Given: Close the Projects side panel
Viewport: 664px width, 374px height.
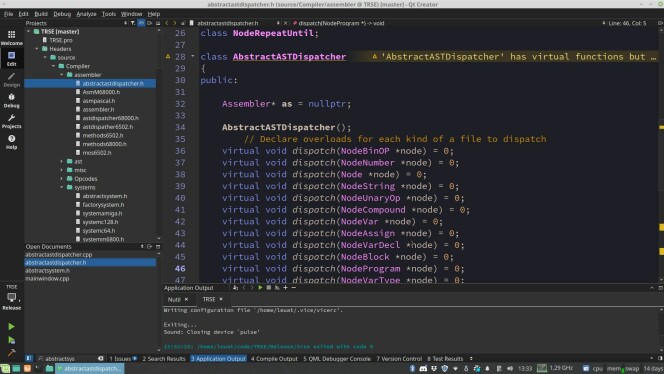Looking at the screenshot, I should (x=158, y=23).
